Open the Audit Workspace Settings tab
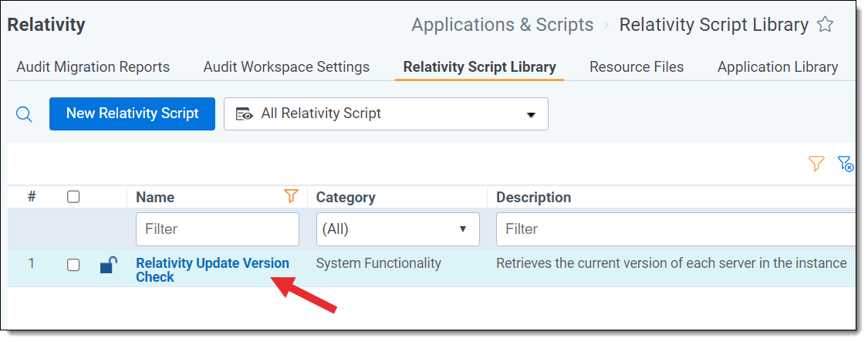 click(286, 67)
